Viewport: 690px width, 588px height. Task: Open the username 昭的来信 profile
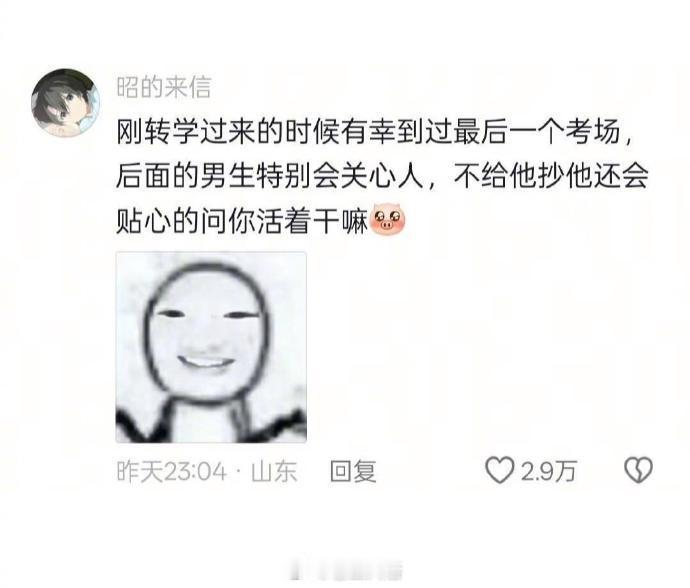click(164, 87)
